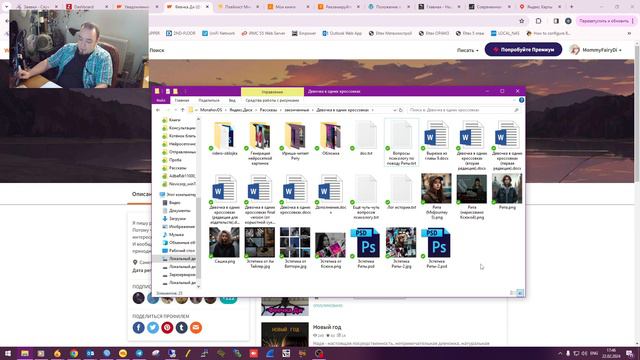This screenshot has height=360, width=640.
Task: Show hidden system tray icons
Action: 560,353
